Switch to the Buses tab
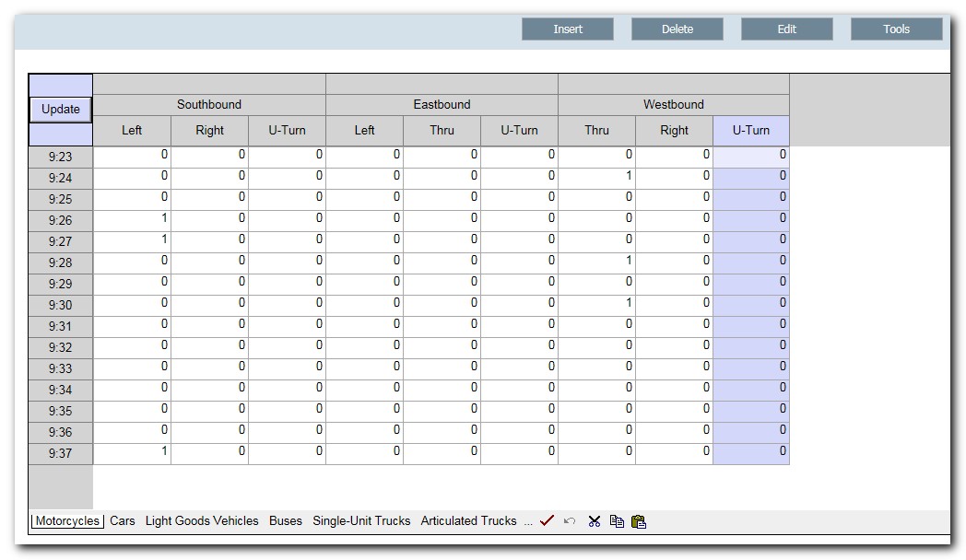966x560 pixels. (286, 520)
